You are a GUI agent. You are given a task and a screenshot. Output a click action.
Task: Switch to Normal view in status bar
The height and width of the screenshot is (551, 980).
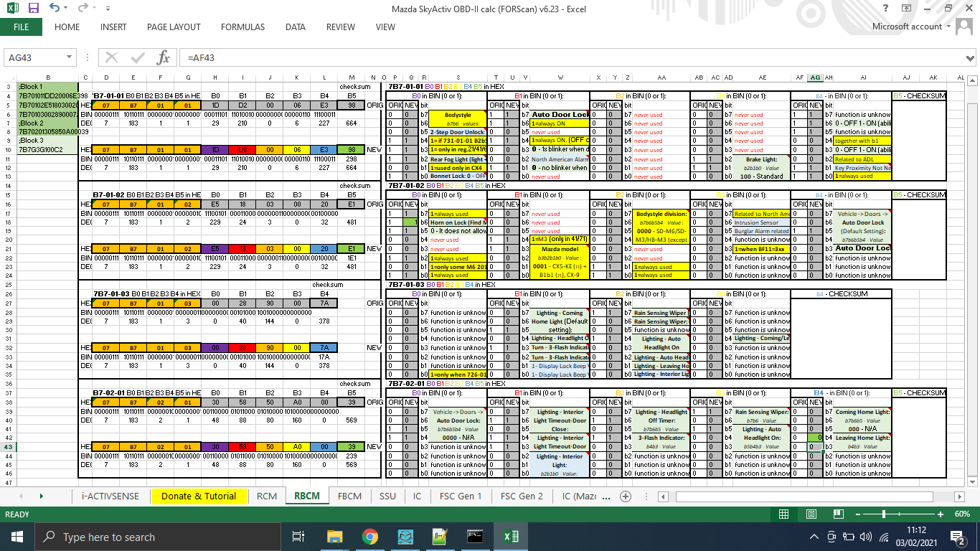[x=784, y=514]
